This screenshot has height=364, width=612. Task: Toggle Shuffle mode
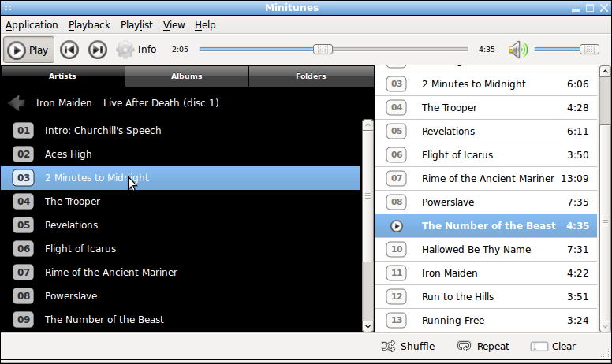pos(408,346)
